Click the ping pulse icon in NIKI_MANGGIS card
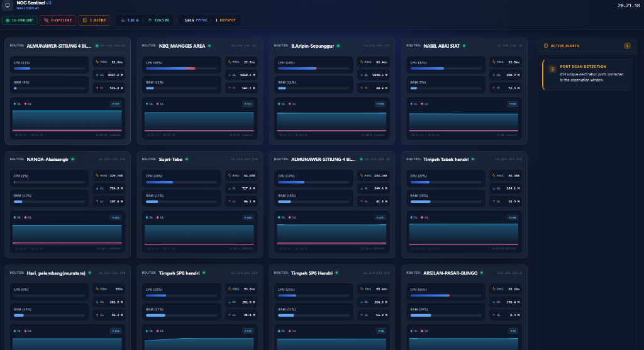644x350 pixels. pyautogui.click(x=230, y=62)
